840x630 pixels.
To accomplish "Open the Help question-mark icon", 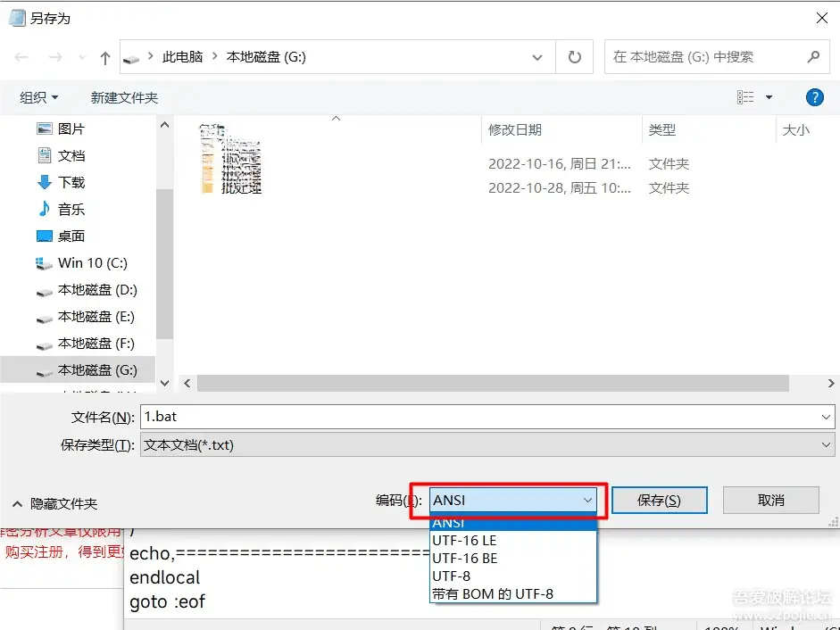I will [815, 97].
